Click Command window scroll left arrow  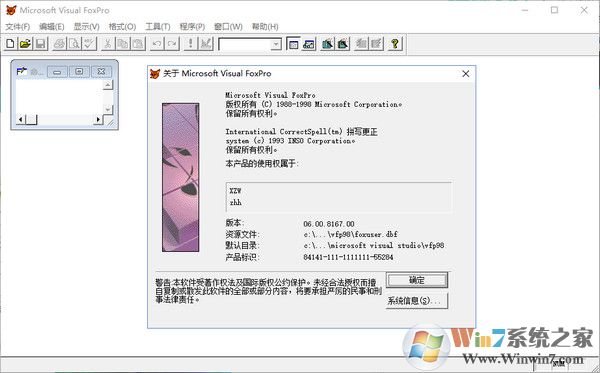point(21,120)
